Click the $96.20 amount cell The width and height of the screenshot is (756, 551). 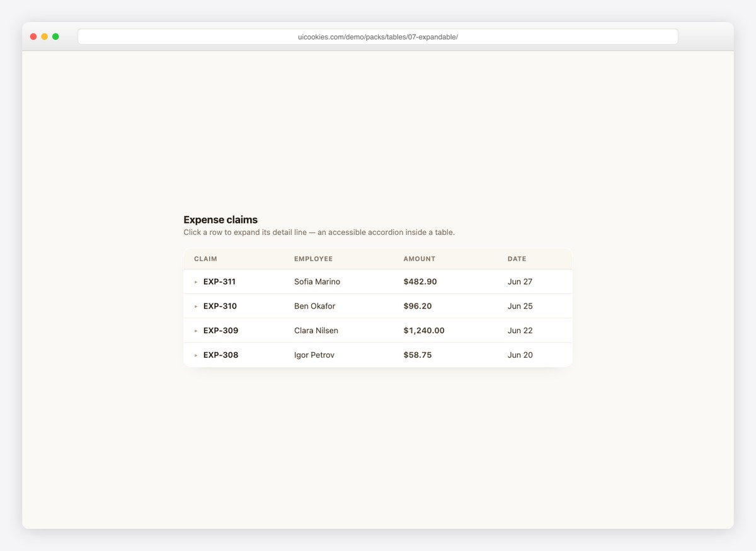click(x=418, y=306)
